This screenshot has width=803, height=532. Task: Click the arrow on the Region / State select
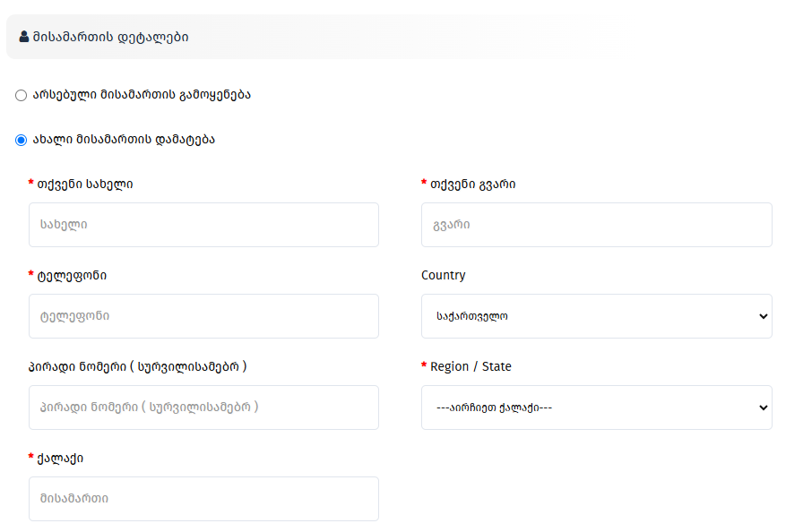763,408
